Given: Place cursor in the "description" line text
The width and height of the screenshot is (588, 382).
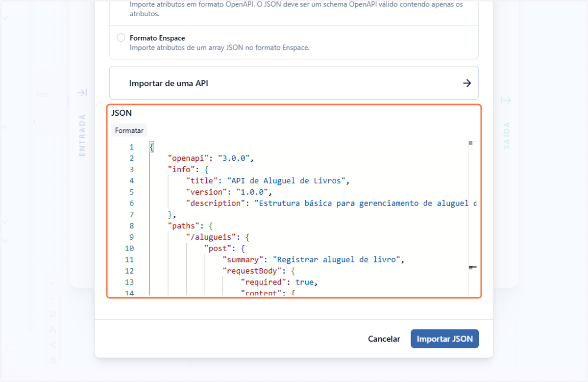Looking at the screenshot, I should tap(331, 204).
